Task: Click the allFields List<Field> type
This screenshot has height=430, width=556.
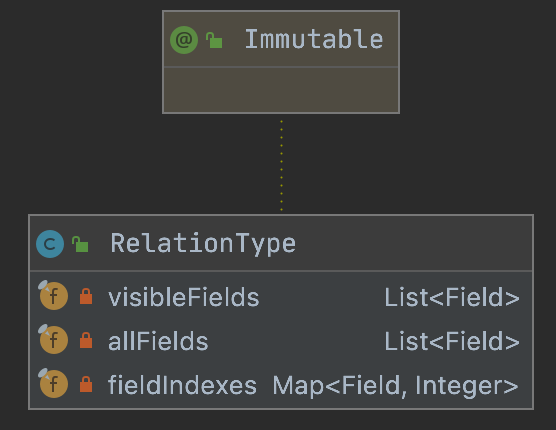Action: 452,341
